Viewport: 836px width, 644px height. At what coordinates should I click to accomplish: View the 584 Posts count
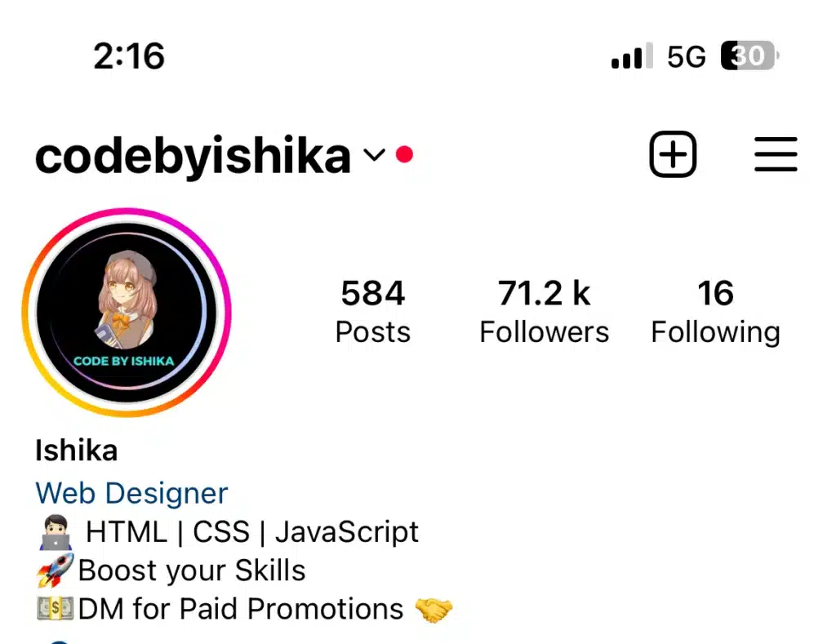click(372, 311)
